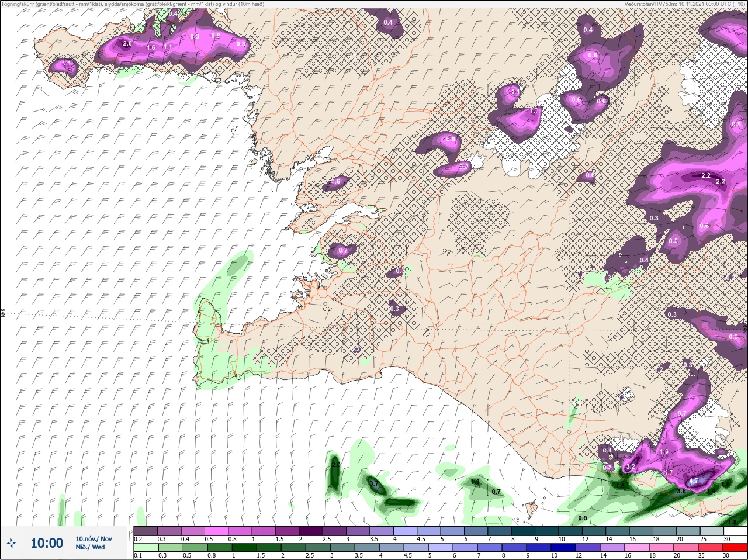The image size is (748, 560).
Task: Click the 2.6 precipitation value on the map
Action: tap(127, 44)
